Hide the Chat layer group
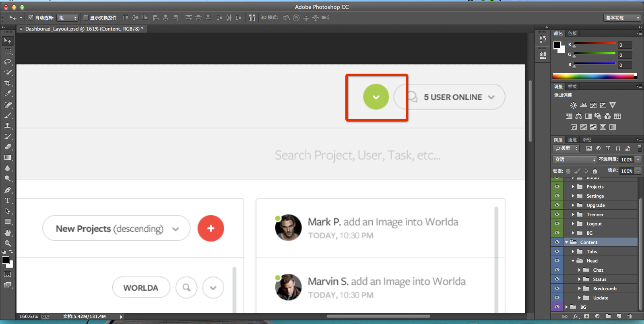This screenshot has width=644, height=324. pos(557,270)
